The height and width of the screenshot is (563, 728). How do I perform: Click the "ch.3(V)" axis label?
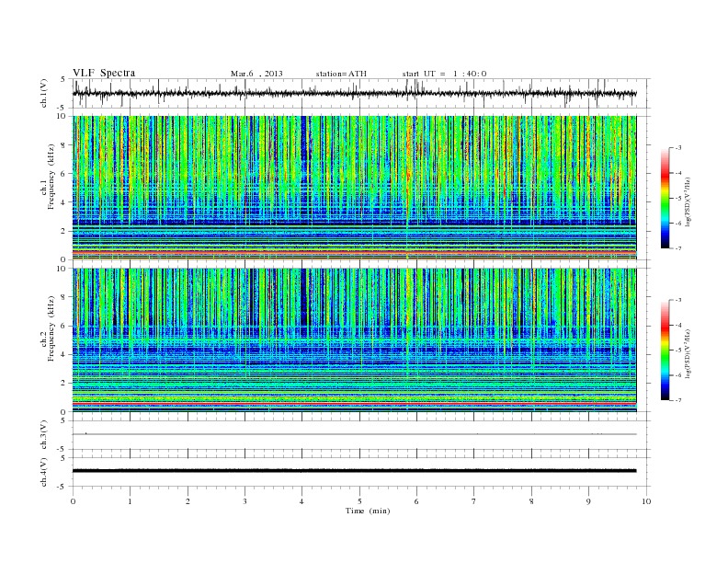(x=44, y=435)
